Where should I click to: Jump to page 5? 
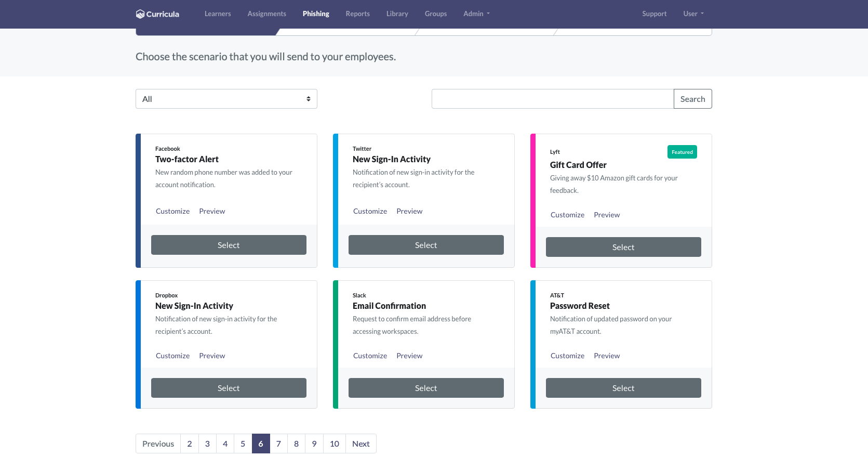pyautogui.click(x=243, y=444)
